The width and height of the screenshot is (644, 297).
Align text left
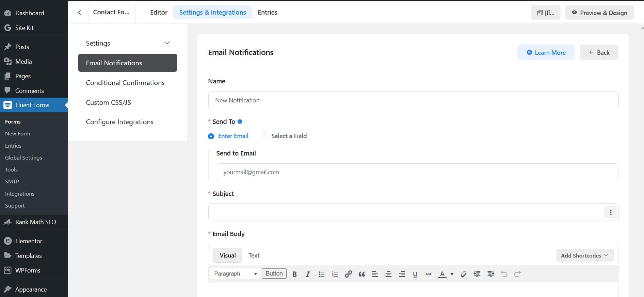[x=375, y=274]
